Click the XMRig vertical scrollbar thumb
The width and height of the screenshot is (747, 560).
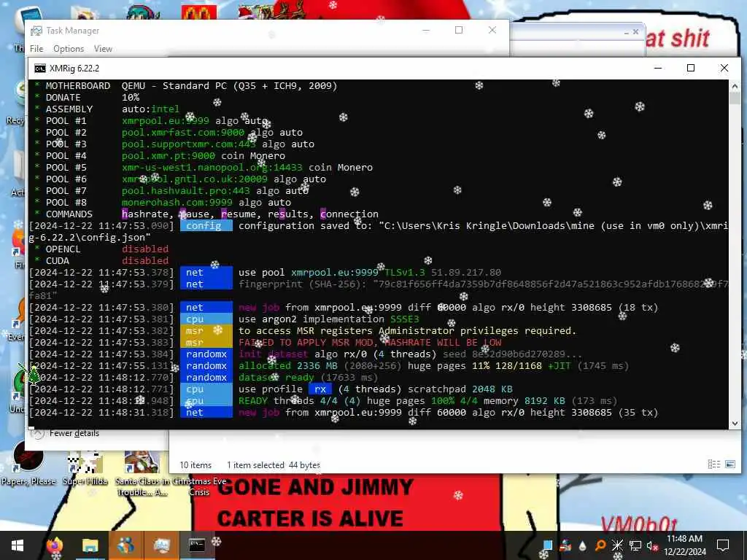point(735,98)
